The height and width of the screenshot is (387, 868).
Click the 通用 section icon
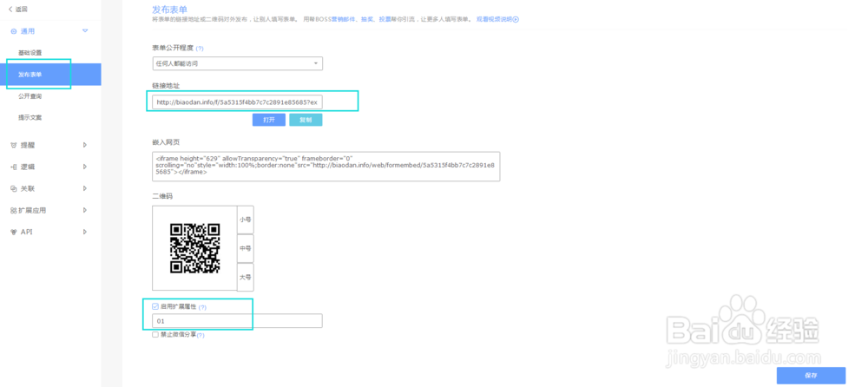(13, 31)
